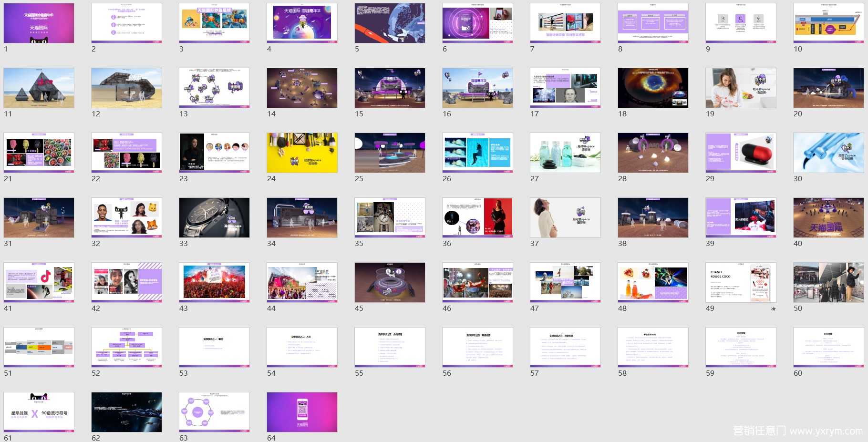
Task: Select slide 38 thumbnail
Action: coord(653,217)
